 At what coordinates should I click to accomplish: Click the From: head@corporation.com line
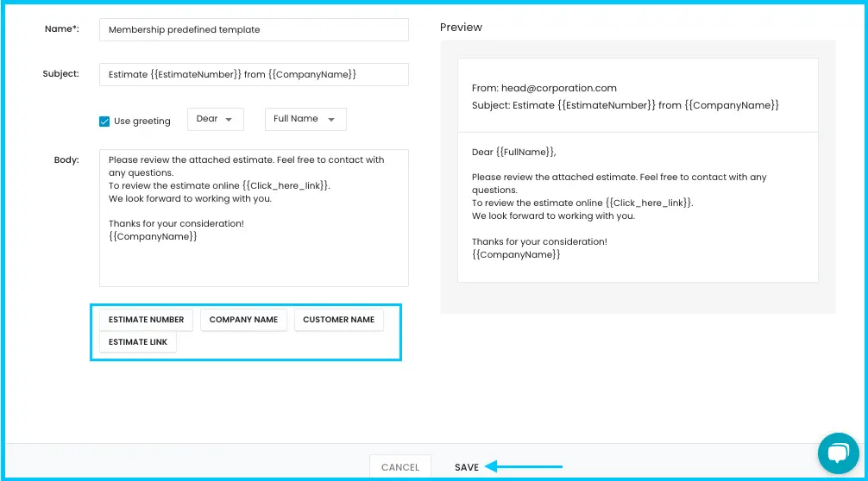point(544,88)
